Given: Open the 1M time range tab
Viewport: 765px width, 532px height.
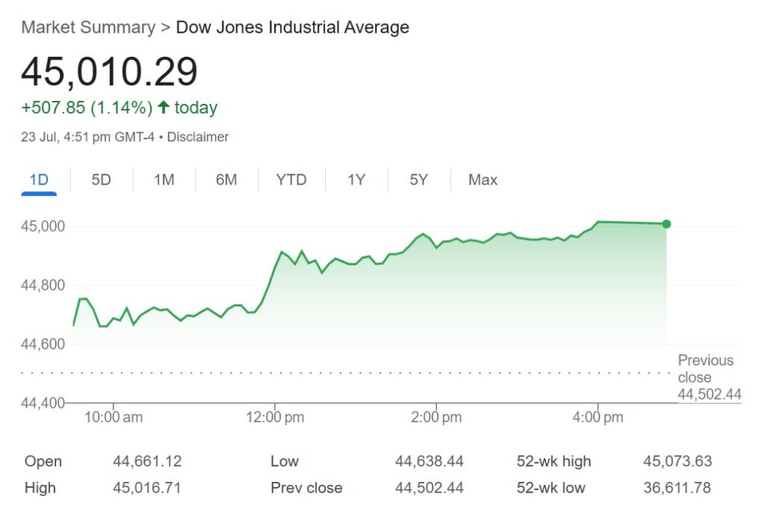Looking at the screenshot, I should click(164, 180).
